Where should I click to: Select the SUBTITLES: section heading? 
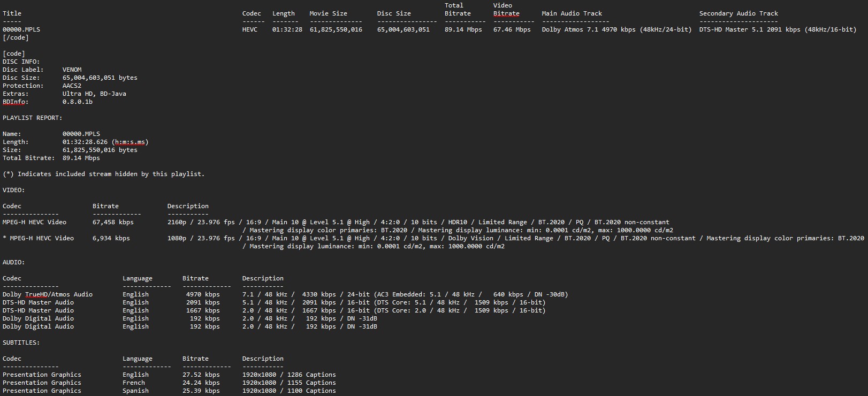21,342
